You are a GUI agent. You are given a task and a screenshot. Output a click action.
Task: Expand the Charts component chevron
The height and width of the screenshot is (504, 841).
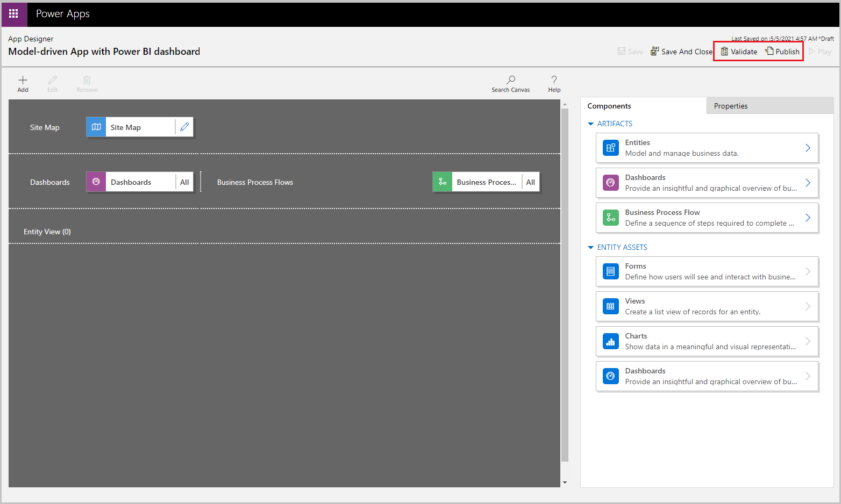pos(808,341)
